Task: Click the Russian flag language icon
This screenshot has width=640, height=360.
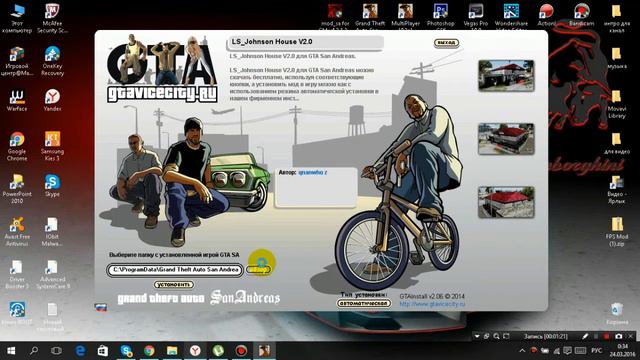Action: click(x=100, y=307)
